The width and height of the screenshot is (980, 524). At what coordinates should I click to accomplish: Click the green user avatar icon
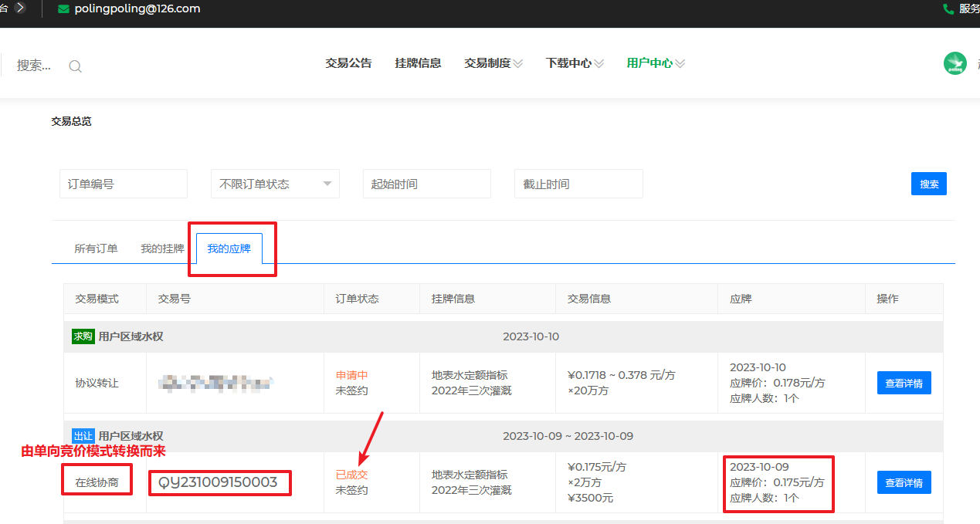(x=955, y=63)
